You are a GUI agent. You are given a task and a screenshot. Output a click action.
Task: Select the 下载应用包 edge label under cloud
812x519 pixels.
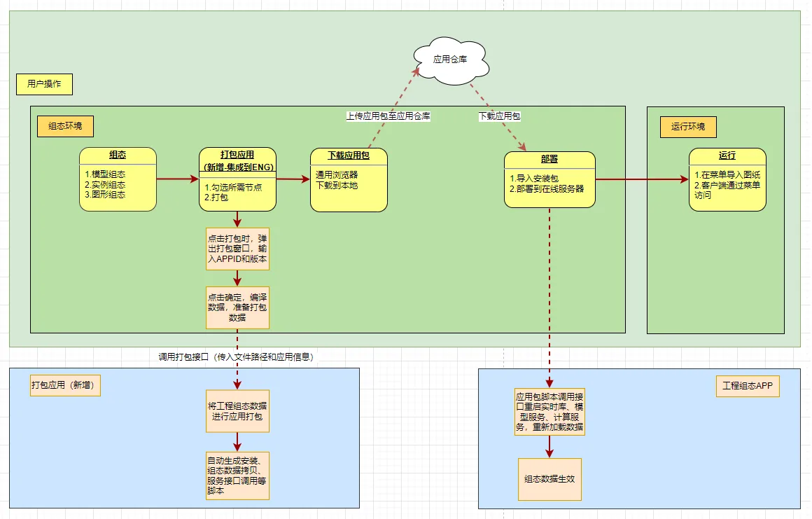tap(499, 116)
